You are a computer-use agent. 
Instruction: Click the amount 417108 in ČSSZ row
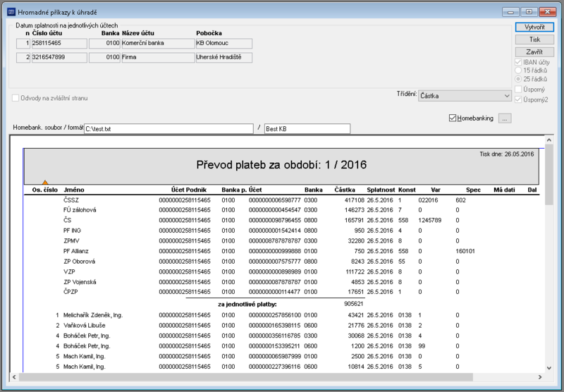(x=355, y=200)
